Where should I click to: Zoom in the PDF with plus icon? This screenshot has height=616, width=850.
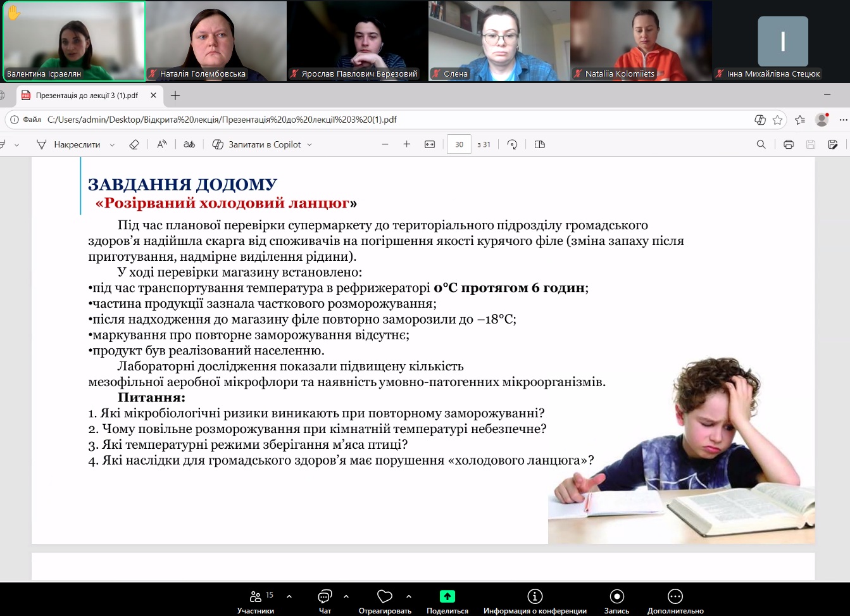[407, 144]
